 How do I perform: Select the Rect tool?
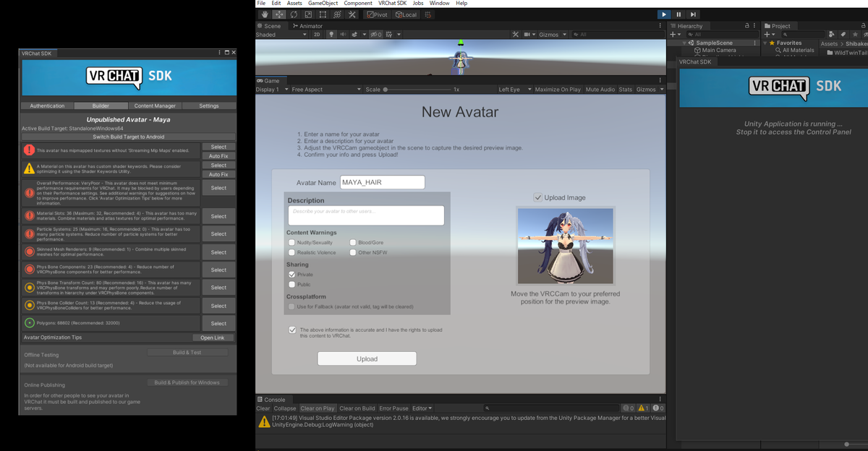click(322, 14)
